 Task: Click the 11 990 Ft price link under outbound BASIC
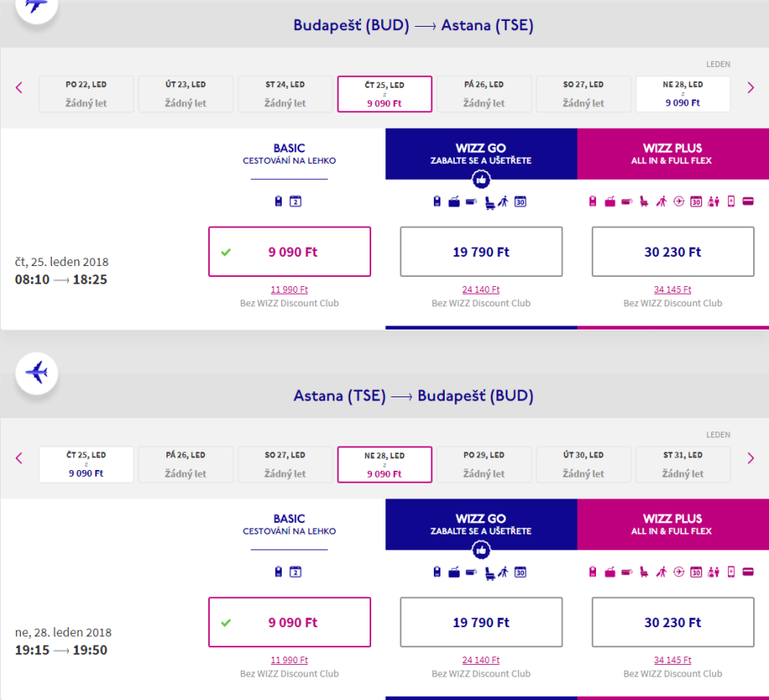(289, 289)
